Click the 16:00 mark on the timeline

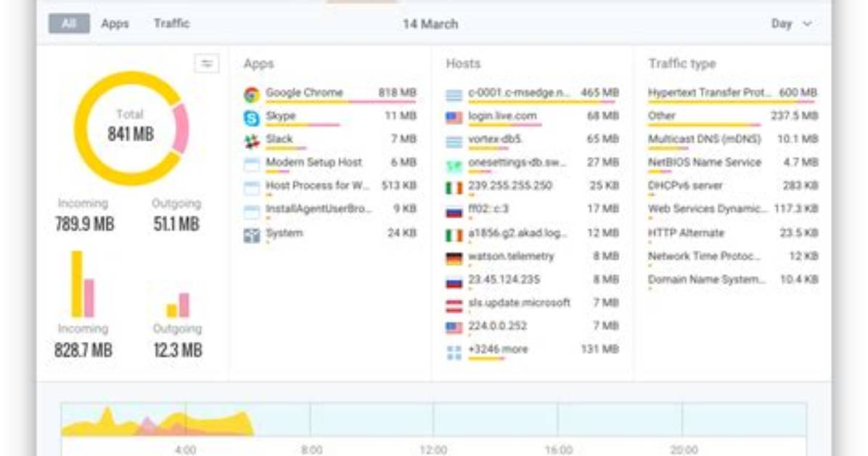(559, 449)
